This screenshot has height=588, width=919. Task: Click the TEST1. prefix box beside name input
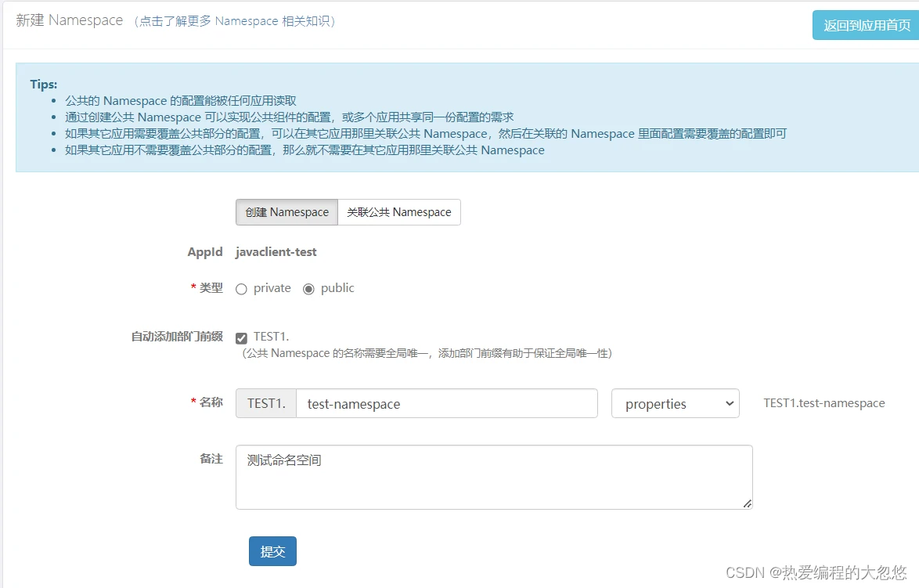point(265,403)
